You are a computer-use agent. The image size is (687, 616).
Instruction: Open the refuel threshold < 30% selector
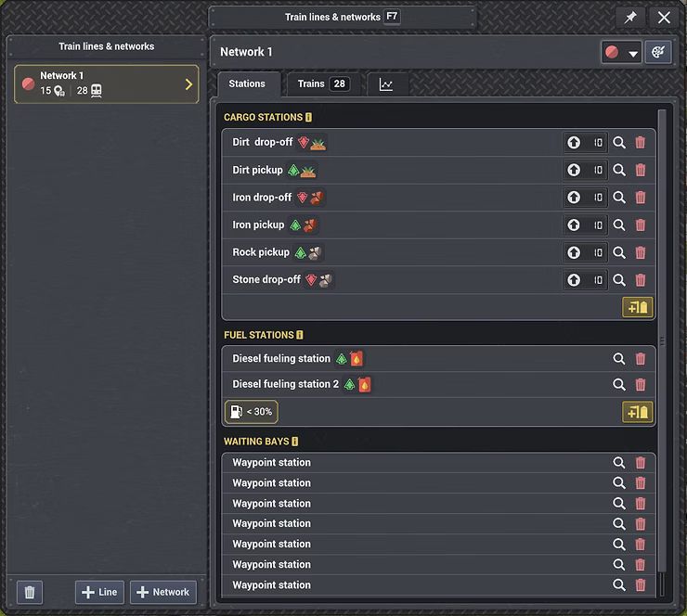[251, 412]
